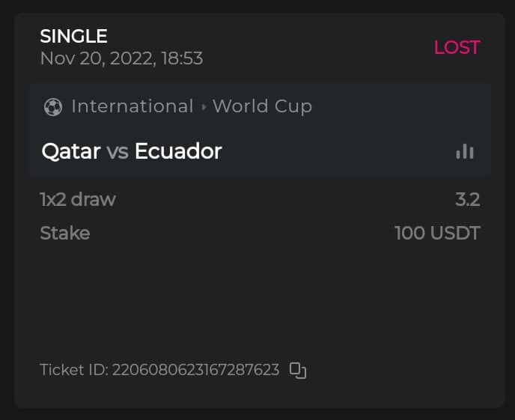The width and height of the screenshot is (515, 420).
Task: Select the Ecuador team name
Action: (178, 151)
